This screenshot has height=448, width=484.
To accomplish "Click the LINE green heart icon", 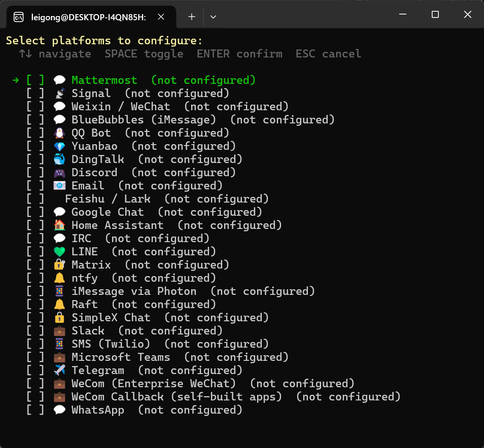I will (x=60, y=252).
